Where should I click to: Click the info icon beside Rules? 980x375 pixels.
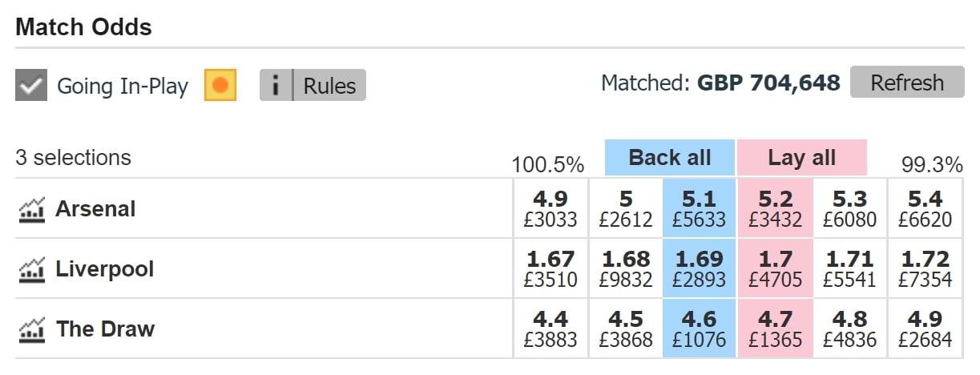point(276,85)
